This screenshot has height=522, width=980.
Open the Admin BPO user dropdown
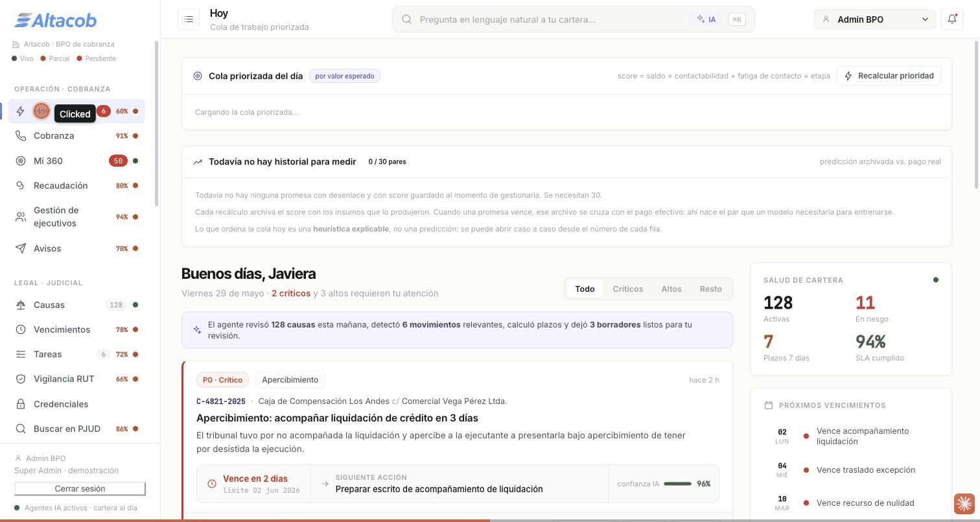[874, 19]
